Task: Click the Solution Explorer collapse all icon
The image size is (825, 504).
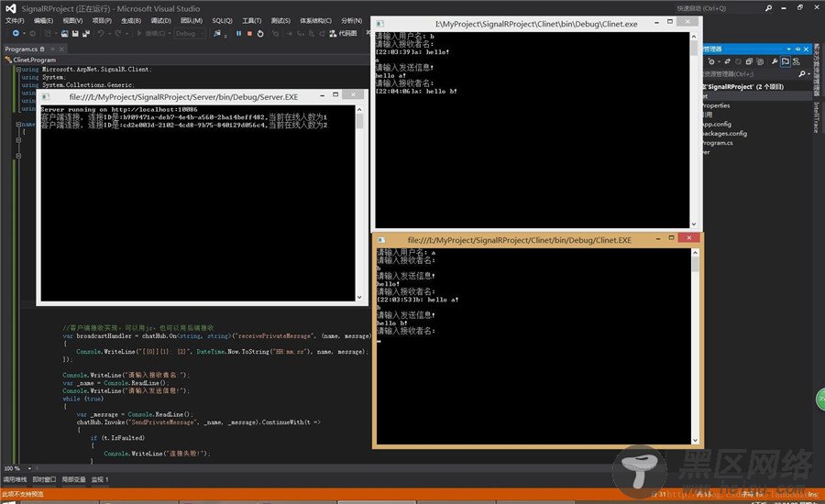Action: (x=749, y=61)
